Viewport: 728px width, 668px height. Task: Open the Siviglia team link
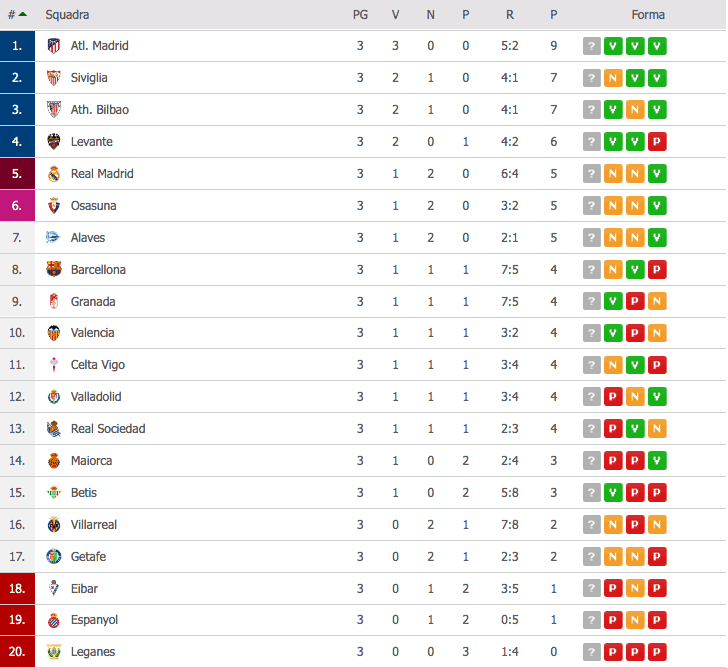pos(89,78)
